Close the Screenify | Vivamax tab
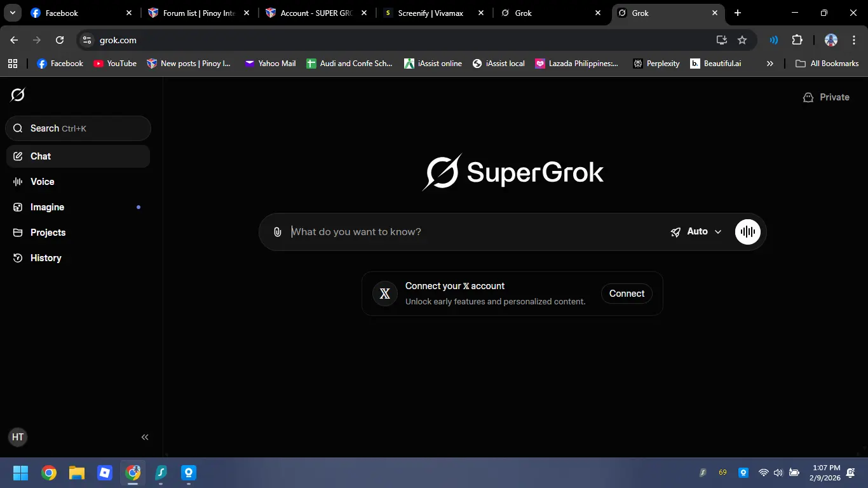This screenshot has width=868, height=488. tap(480, 13)
